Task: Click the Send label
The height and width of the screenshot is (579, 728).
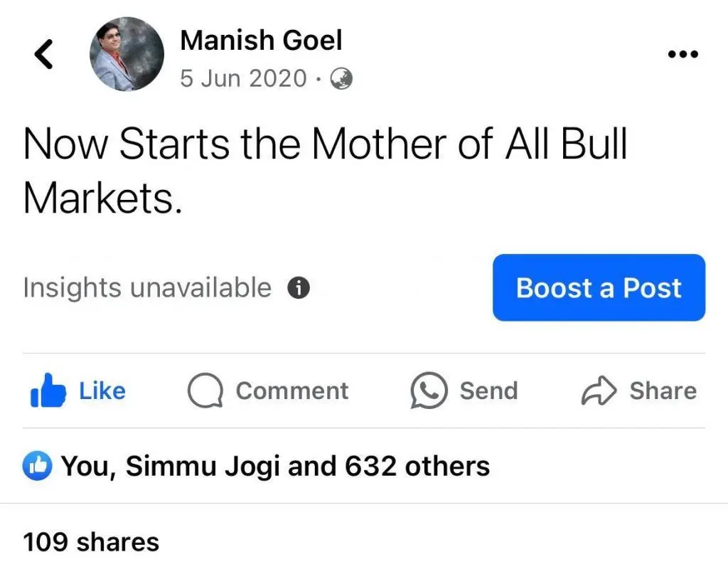Action: (488, 391)
